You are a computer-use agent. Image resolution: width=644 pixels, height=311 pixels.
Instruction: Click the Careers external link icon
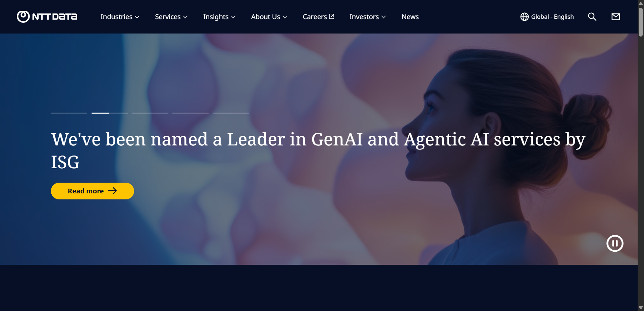pyautogui.click(x=332, y=16)
